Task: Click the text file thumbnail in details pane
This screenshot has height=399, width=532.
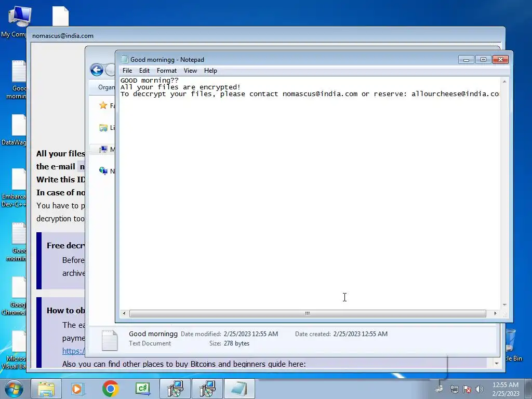Action: 110,340
